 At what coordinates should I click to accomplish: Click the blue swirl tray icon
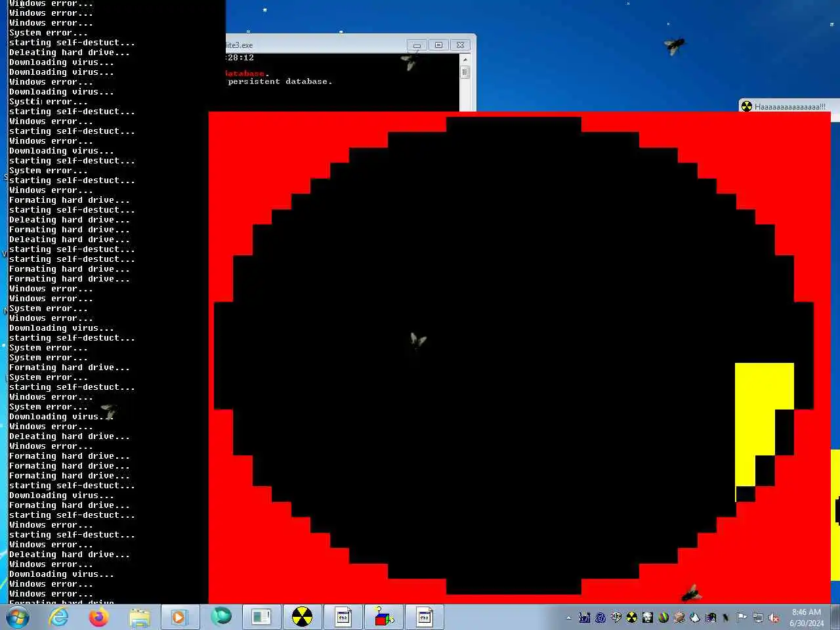(600, 618)
